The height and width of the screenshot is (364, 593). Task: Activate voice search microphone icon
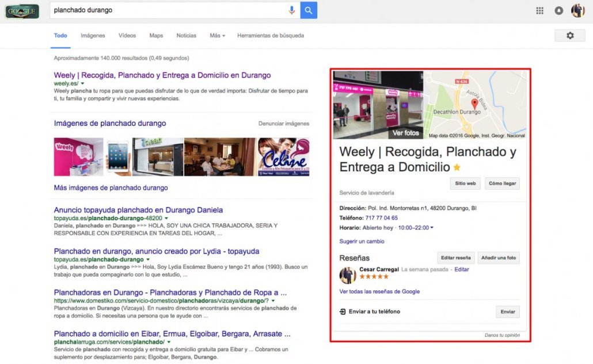(x=291, y=10)
